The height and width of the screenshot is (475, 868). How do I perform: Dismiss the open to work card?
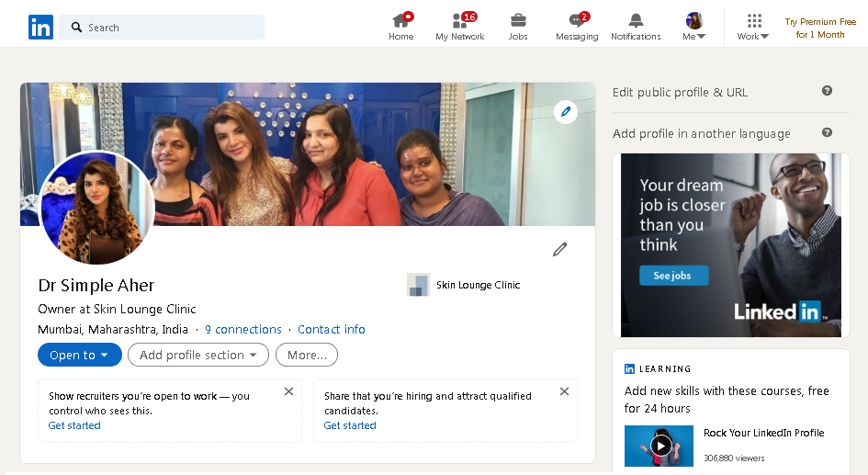(288, 391)
